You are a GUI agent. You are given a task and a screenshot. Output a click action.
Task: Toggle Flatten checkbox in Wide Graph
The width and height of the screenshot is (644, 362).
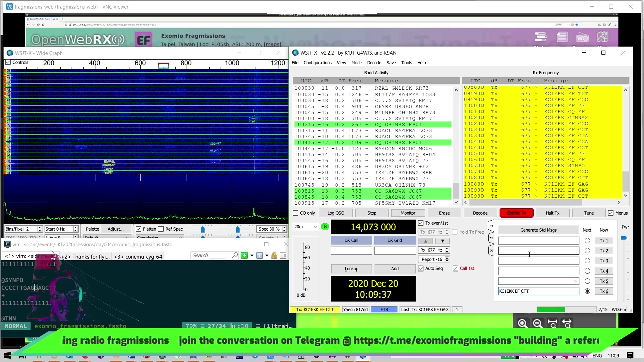[138, 229]
